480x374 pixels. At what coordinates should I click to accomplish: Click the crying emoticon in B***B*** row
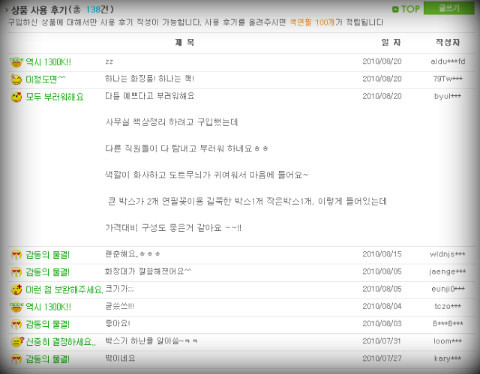coord(16,324)
